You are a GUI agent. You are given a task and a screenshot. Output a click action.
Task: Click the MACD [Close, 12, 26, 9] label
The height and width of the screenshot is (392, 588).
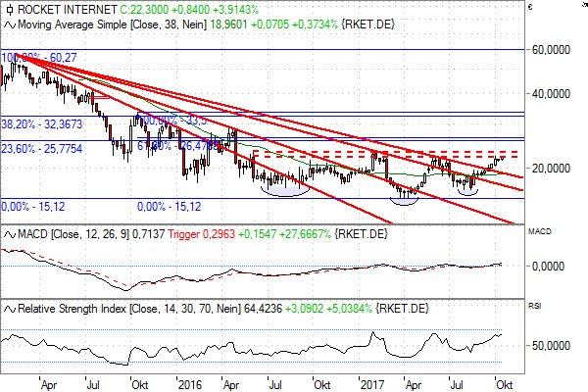point(73,234)
